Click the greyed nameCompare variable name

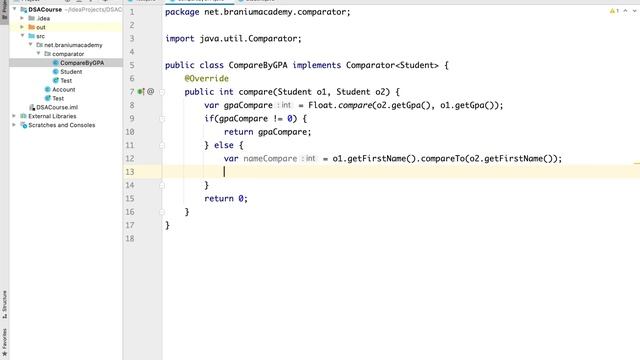[x=270, y=158]
